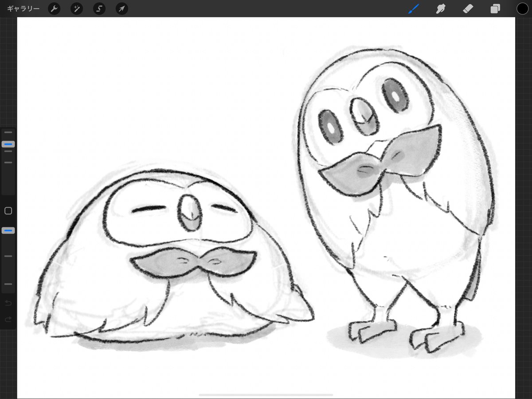The width and height of the screenshot is (532, 399).
Task: Adjust the brush size slider handle
Action: tap(8, 144)
